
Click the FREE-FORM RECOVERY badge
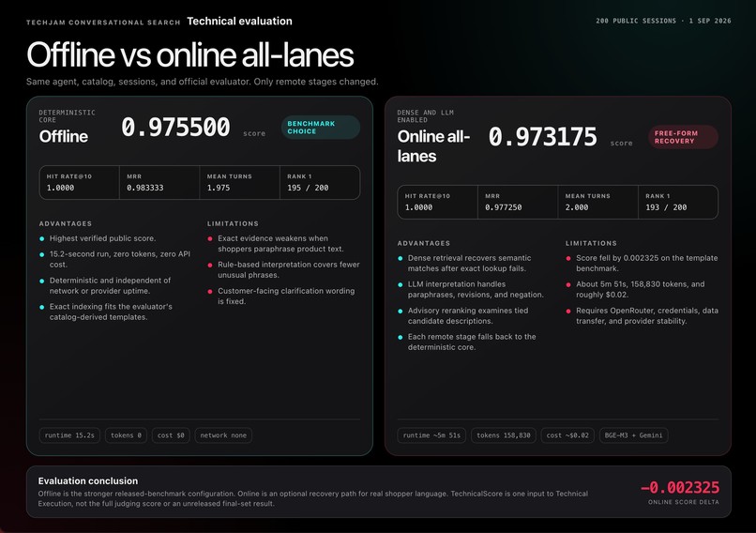[x=683, y=137]
